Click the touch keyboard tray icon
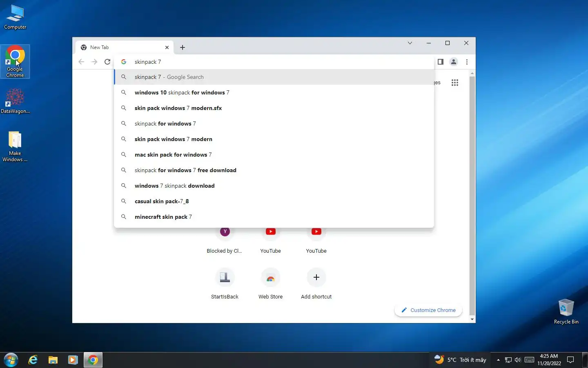588x368 pixels. click(529, 360)
